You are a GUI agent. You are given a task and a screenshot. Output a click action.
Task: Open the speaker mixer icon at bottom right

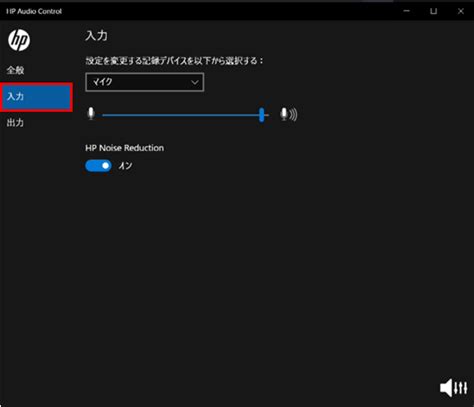454,388
